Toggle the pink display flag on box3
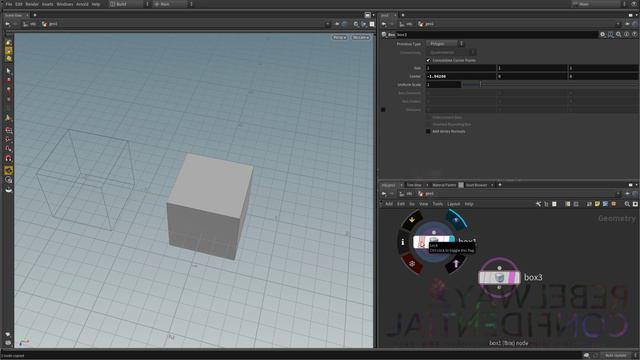Image resolution: width=640 pixels, height=360 pixels. point(511,278)
